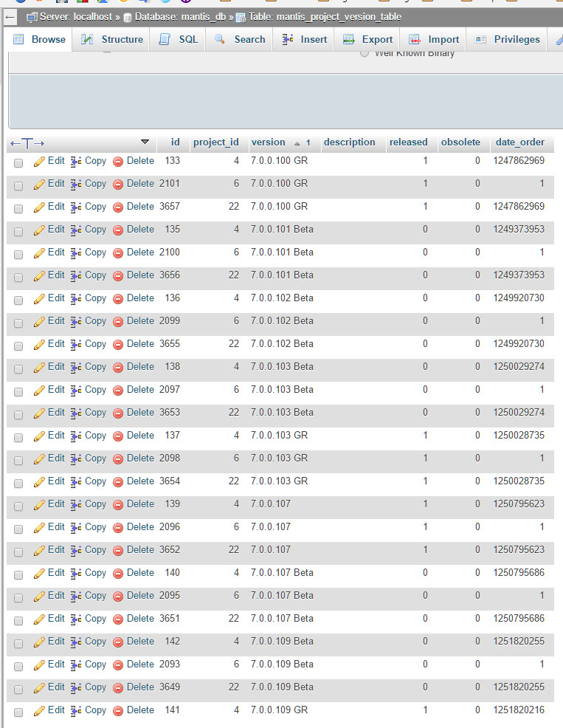The width and height of the screenshot is (563, 728).
Task: Click the pencil Edit icon for id 141
Action: pyautogui.click(x=39, y=711)
